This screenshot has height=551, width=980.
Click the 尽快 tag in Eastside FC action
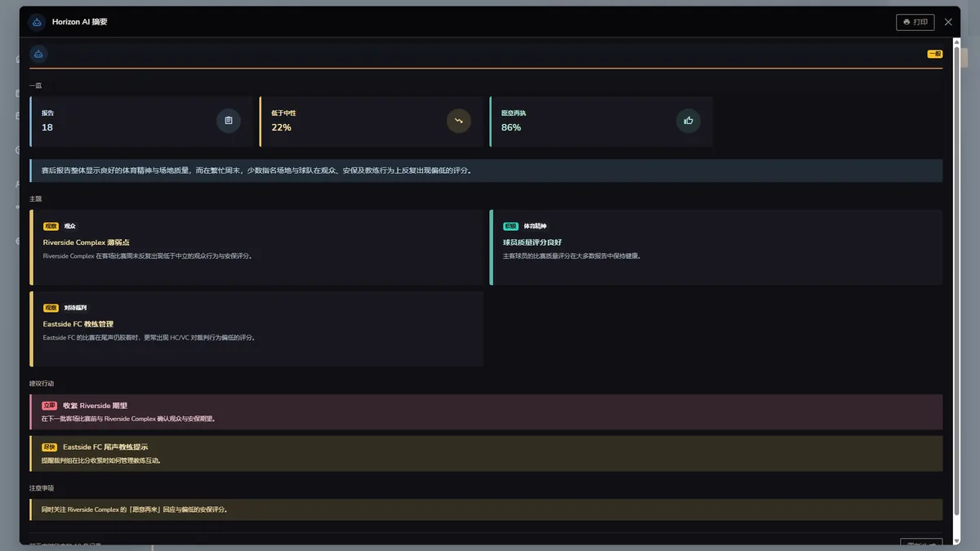tap(49, 447)
